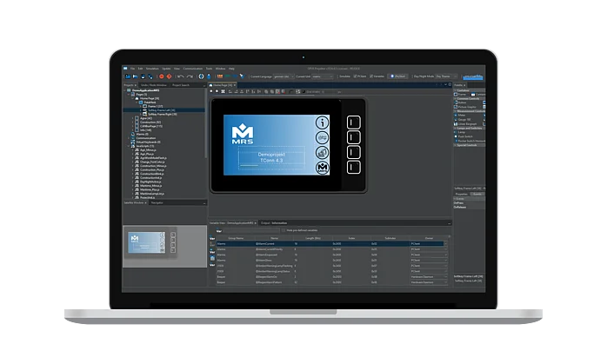Click the orange diamond toolbar icon
The width and height of the screenshot is (607, 364).
pos(169,76)
